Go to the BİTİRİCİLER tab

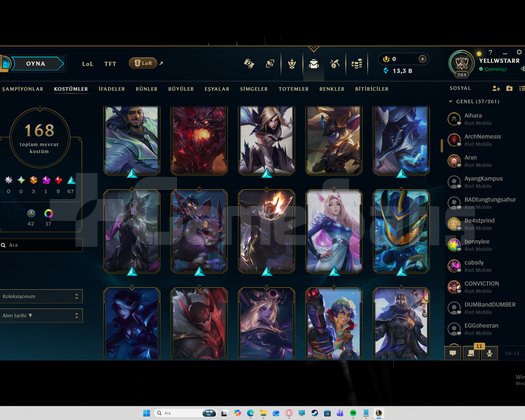372,89
